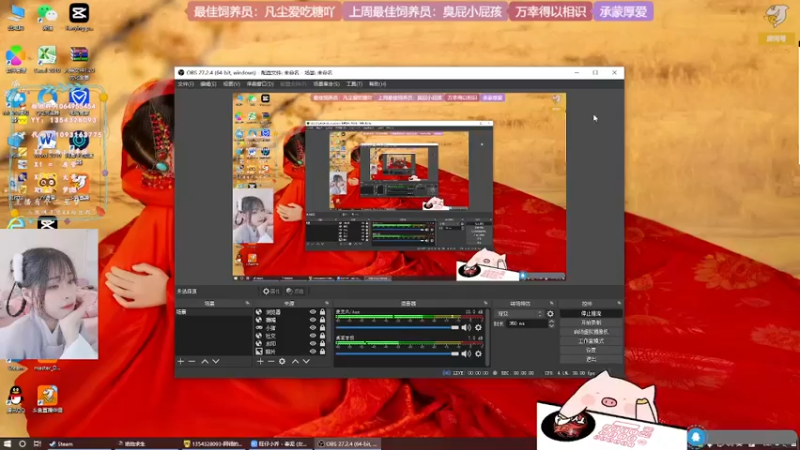The width and height of the screenshot is (800, 450).
Task: Open the WinRAR archive desktop icon
Action: click(x=79, y=60)
